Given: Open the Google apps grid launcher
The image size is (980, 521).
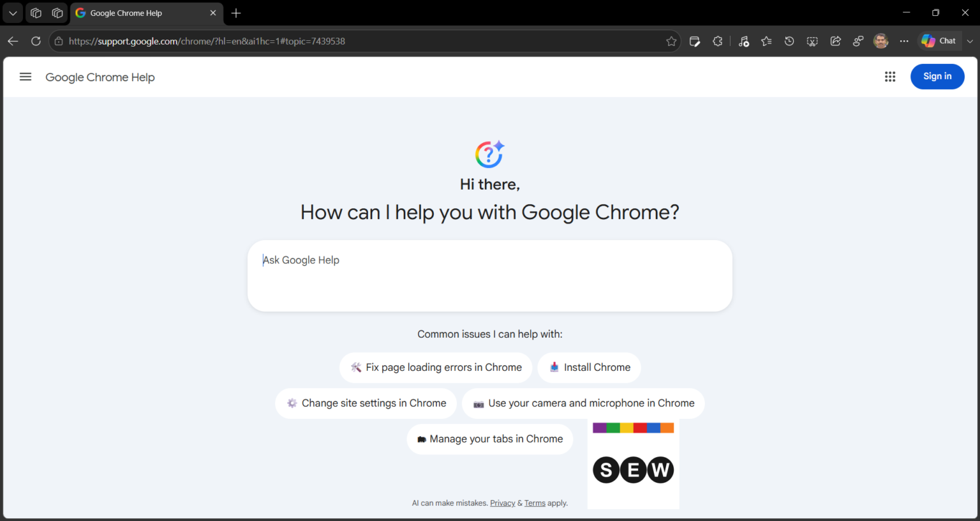Looking at the screenshot, I should coord(890,77).
